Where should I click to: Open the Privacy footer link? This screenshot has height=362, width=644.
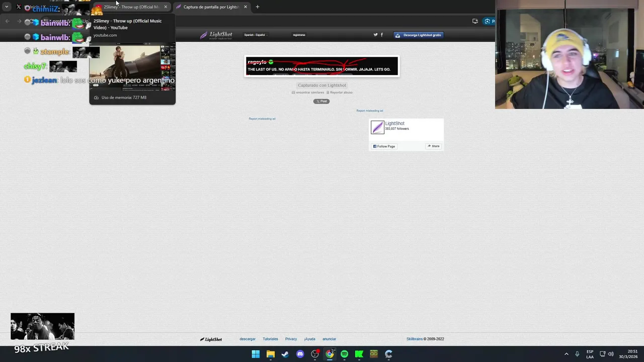[x=291, y=339]
